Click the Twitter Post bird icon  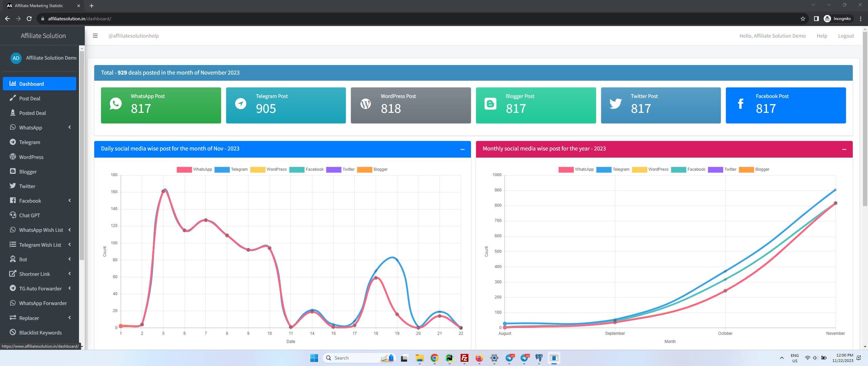pyautogui.click(x=615, y=104)
